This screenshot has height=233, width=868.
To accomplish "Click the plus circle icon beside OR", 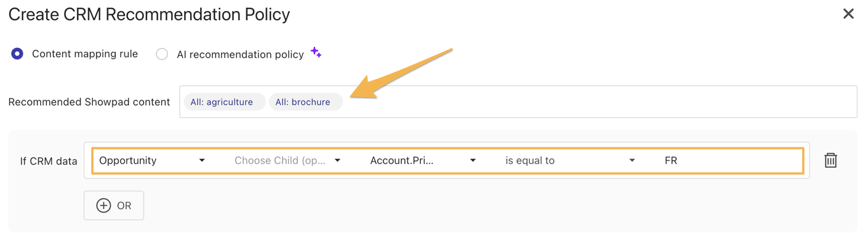I will tap(103, 205).
